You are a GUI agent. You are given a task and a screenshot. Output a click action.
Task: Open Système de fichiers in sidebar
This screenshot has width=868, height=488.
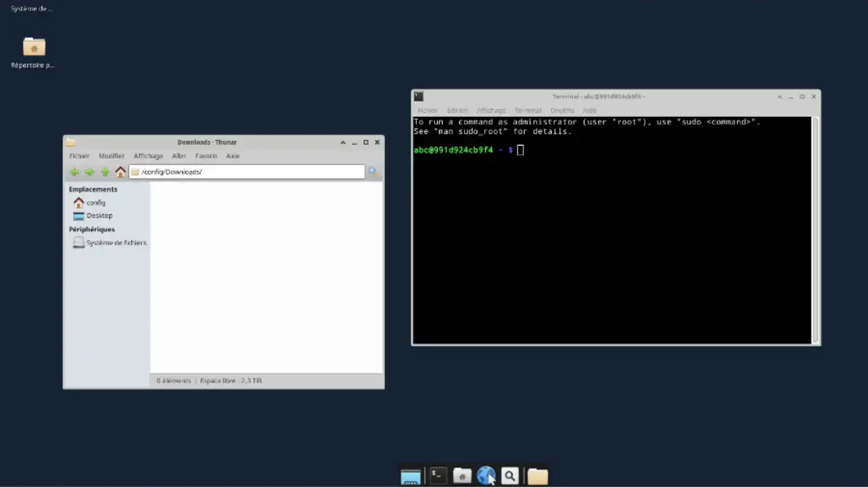[116, 243]
